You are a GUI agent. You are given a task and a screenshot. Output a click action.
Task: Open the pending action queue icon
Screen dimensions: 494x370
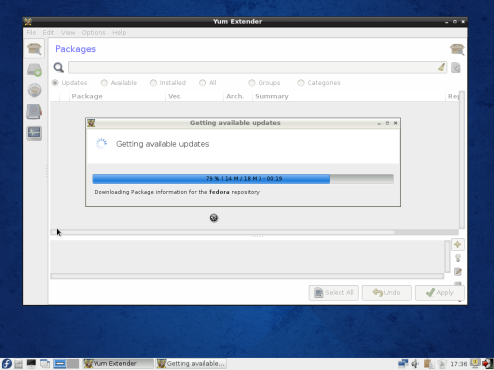click(x=34, y=70)
